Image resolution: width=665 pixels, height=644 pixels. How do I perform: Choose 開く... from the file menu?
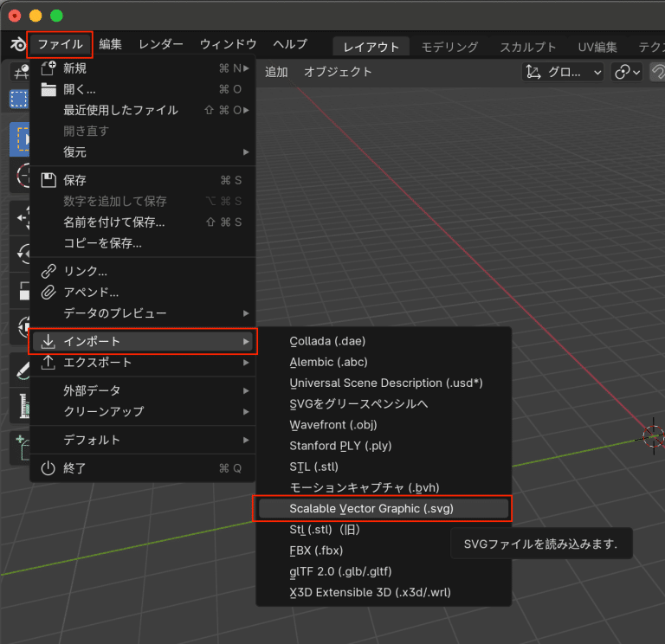(x=143, y=89)
